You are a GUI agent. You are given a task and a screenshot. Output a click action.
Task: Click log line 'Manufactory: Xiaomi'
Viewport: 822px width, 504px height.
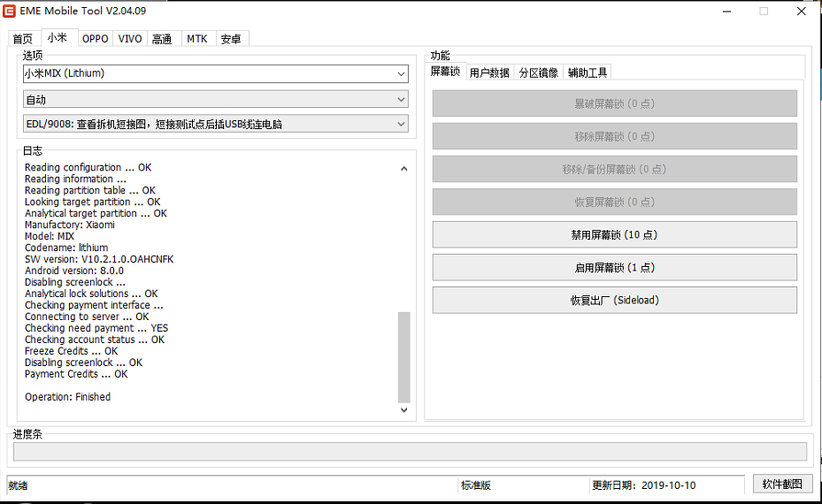(70, 225)
